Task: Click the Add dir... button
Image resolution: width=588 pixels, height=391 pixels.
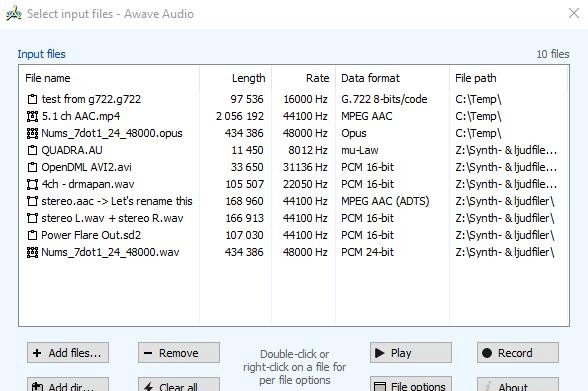Action: click(x=68, y=385)
